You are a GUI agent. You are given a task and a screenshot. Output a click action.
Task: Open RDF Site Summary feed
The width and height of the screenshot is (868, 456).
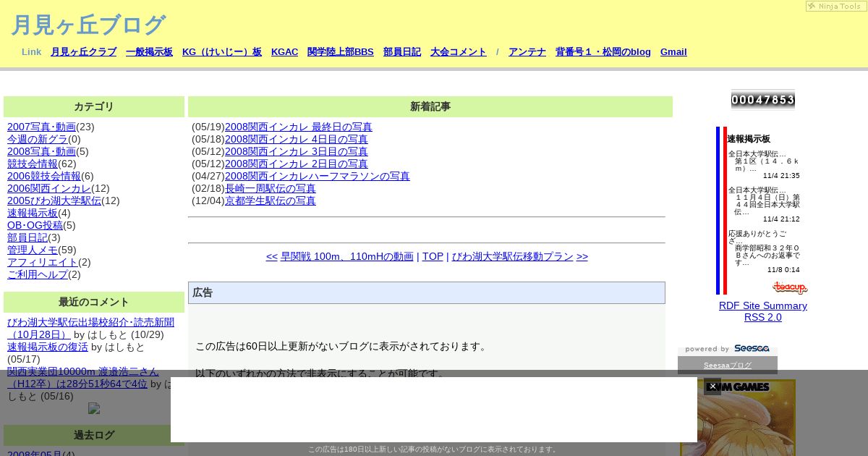click(763, 305)
